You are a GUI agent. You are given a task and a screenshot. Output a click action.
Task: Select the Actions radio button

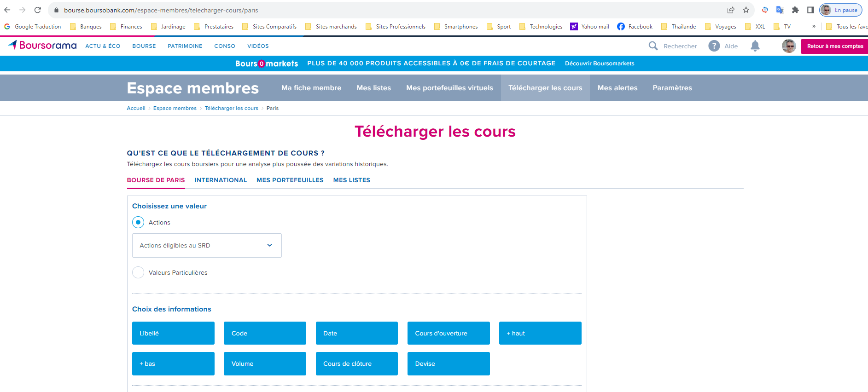tap(138, 222)
